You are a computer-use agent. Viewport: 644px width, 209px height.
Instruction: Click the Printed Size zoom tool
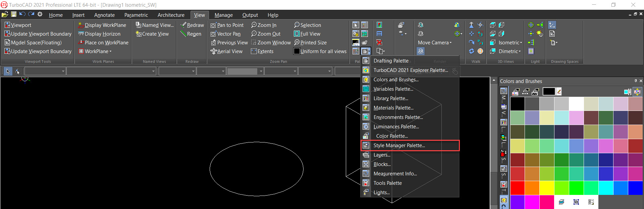(310, 42)
